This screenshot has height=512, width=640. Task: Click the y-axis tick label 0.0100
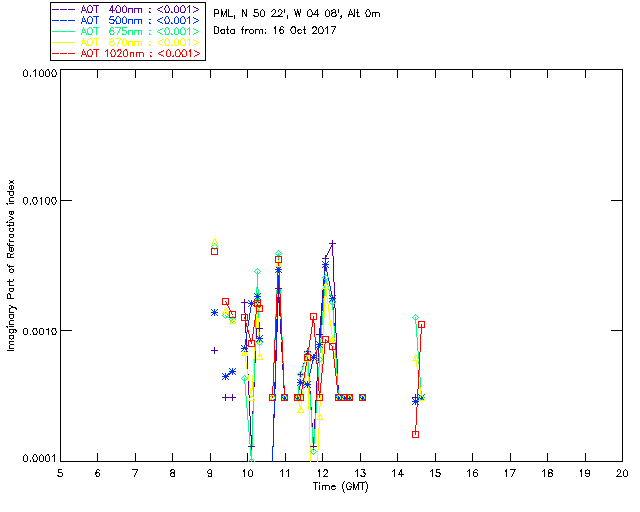point(40,201)
